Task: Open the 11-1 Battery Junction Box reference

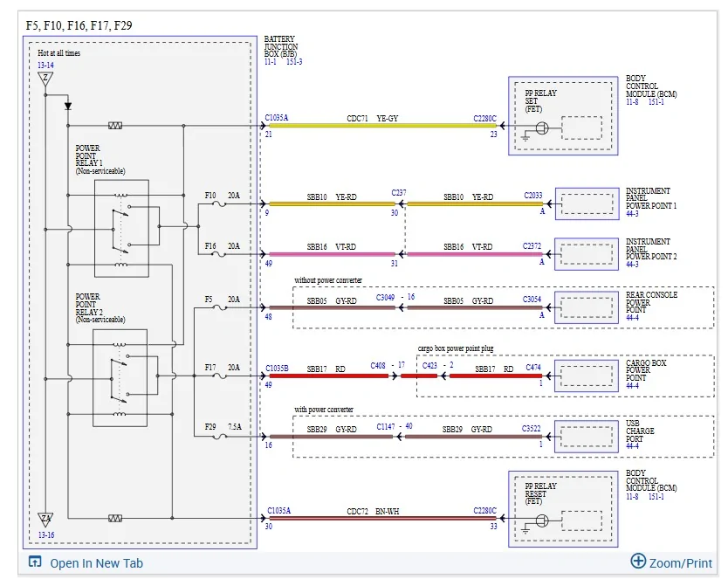Action: point(271,62)
